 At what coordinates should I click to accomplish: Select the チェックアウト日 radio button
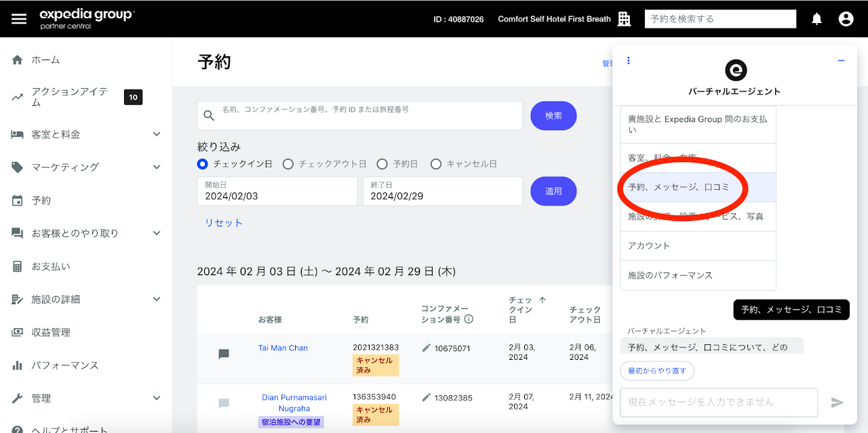click(x=288, y=164)
